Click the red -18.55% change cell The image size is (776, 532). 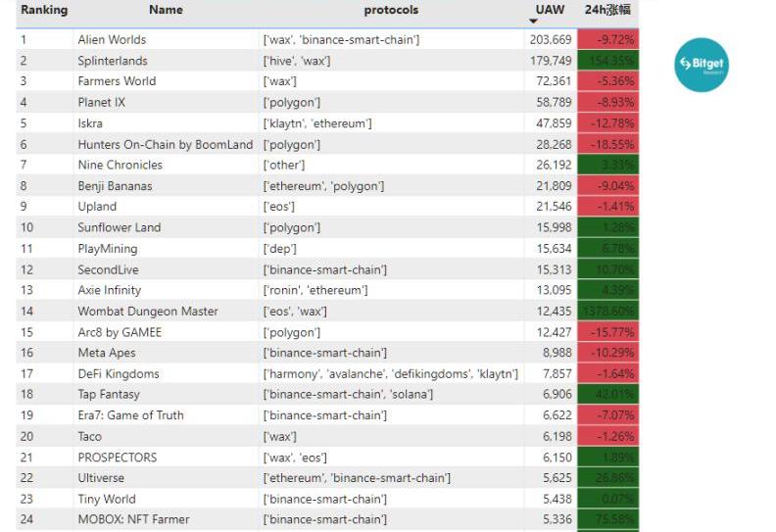tap(607, 145)
